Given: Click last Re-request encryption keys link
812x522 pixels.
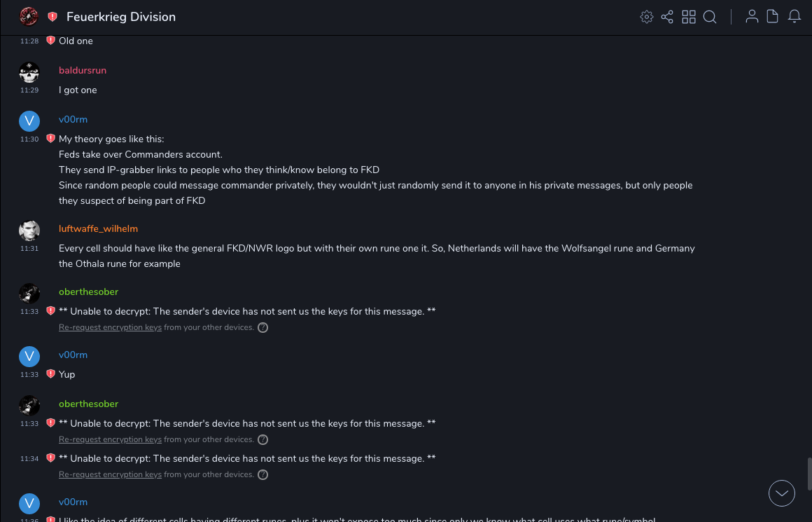Looking at the screenshot, I should tap(110, 474).
